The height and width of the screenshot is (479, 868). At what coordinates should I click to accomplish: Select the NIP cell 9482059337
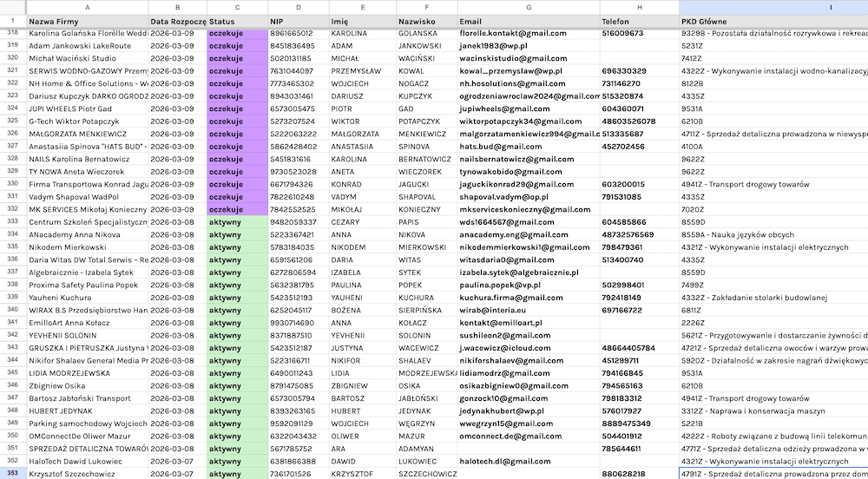click(x=298, y=221)
